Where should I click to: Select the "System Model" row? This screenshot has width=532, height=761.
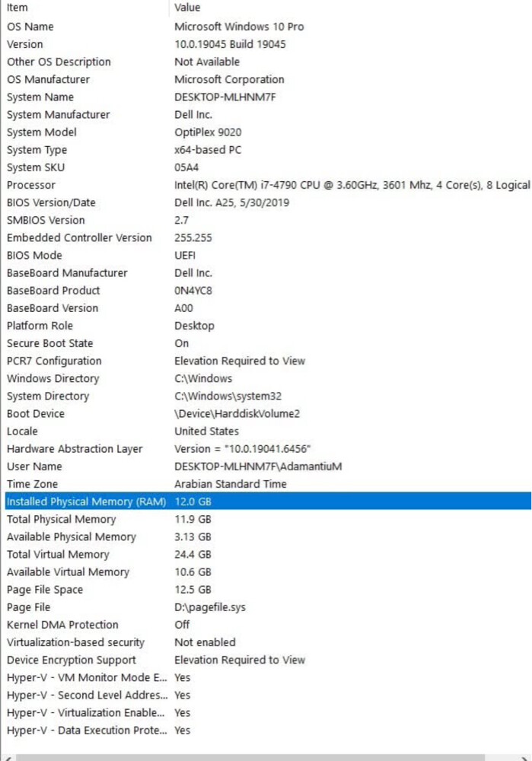[268, 132]
